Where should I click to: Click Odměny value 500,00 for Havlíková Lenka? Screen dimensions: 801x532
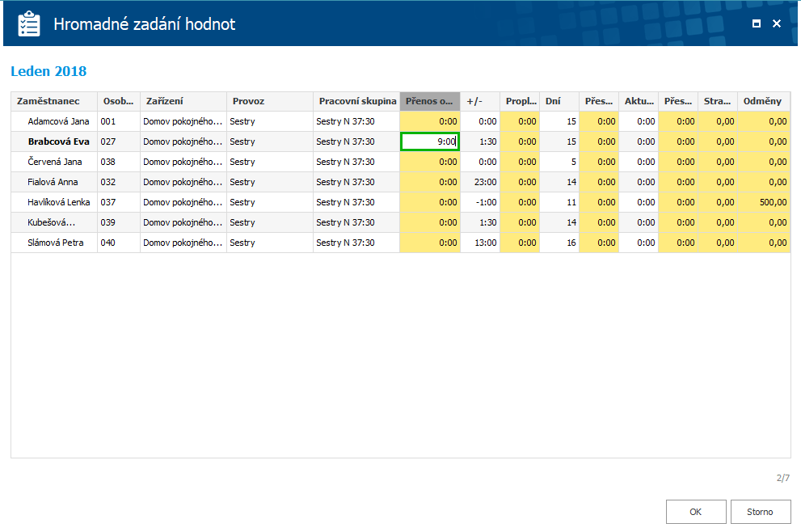[764, 202]
